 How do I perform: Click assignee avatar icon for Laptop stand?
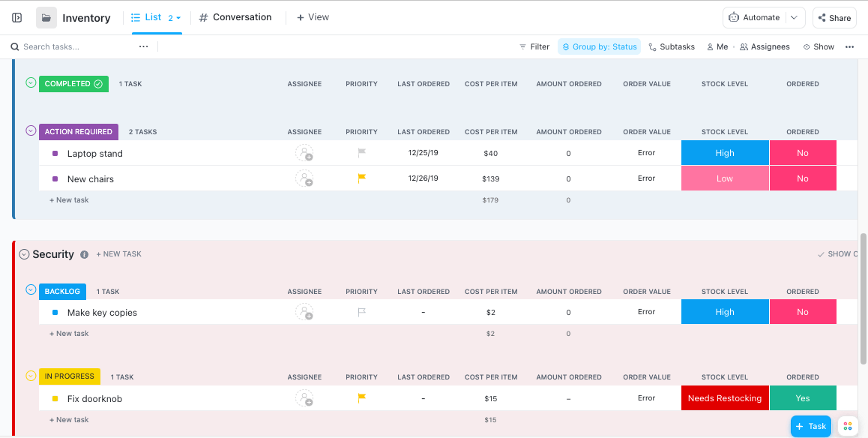[x=304, y=154]
